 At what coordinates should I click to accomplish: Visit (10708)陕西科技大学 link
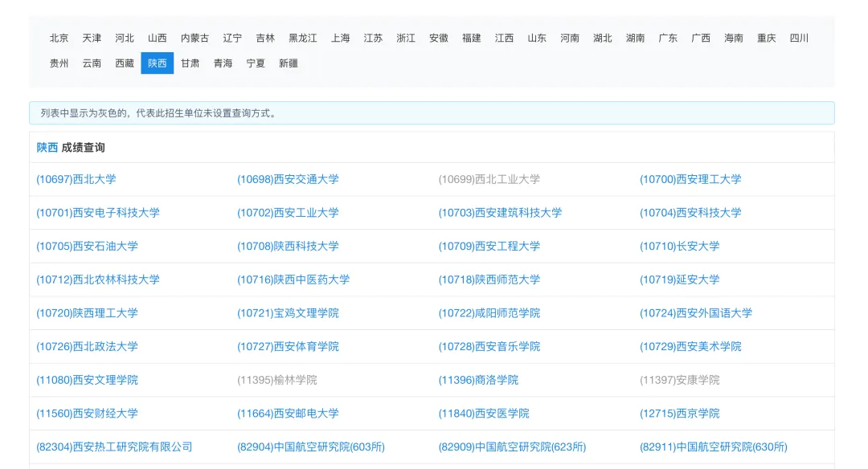[288, 246]
